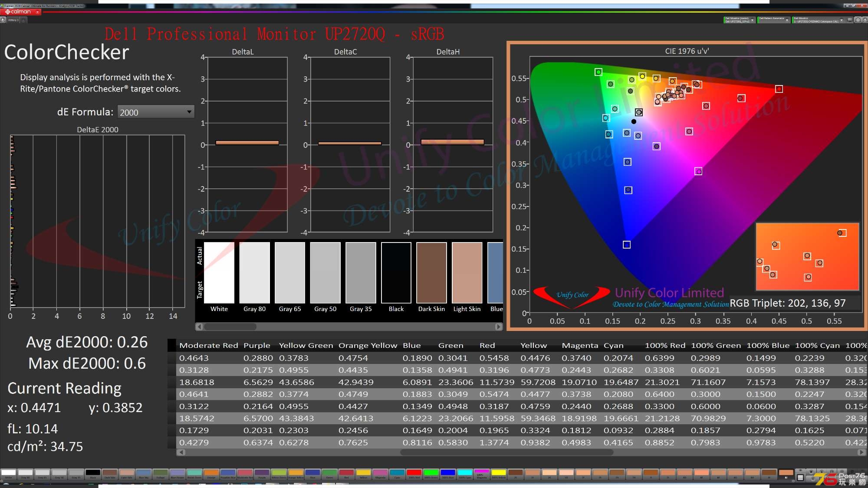Click the Orange Yellow swatch in bottom bar
This screenshot has width=868, height=488.
296,474
